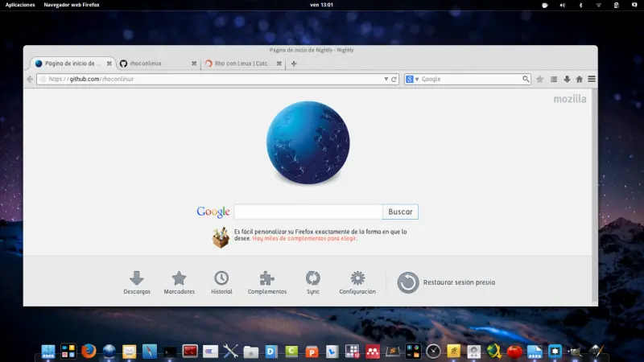Open the Sync icon
This screenshot has width=644, height=362.
(x=312, y=282)
